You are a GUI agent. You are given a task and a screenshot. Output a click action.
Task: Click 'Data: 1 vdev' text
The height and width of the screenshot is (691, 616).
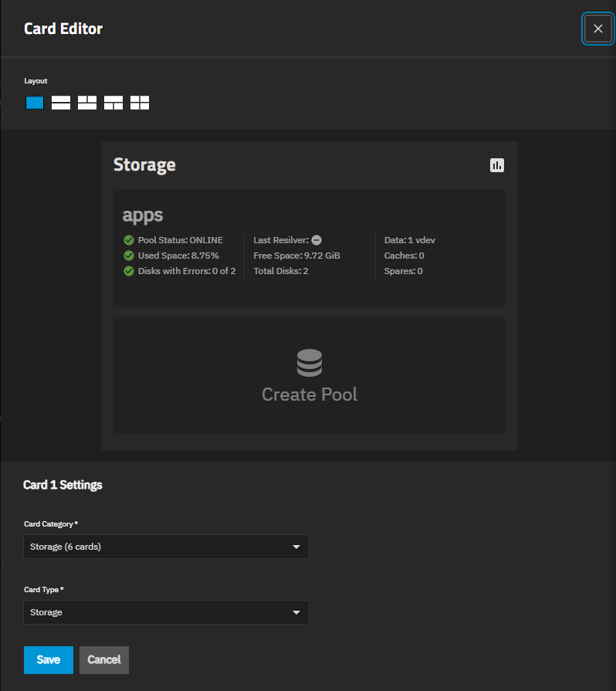tap(410, 240)
